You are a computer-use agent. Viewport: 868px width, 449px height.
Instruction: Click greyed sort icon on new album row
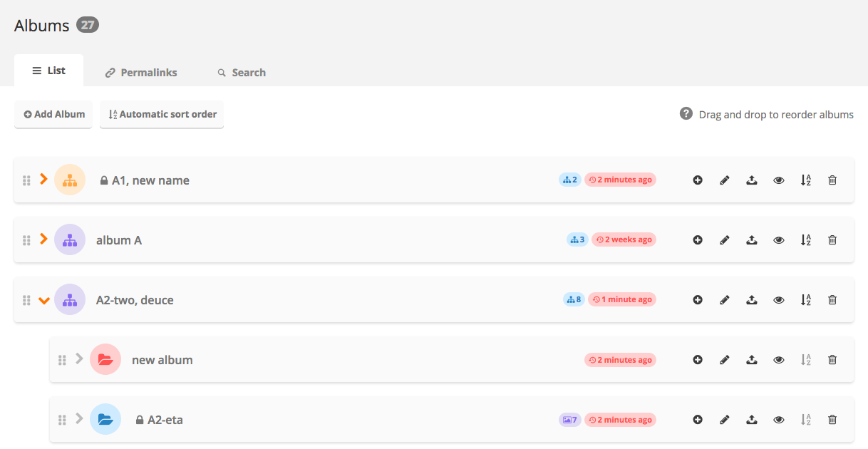click(806, 360)
